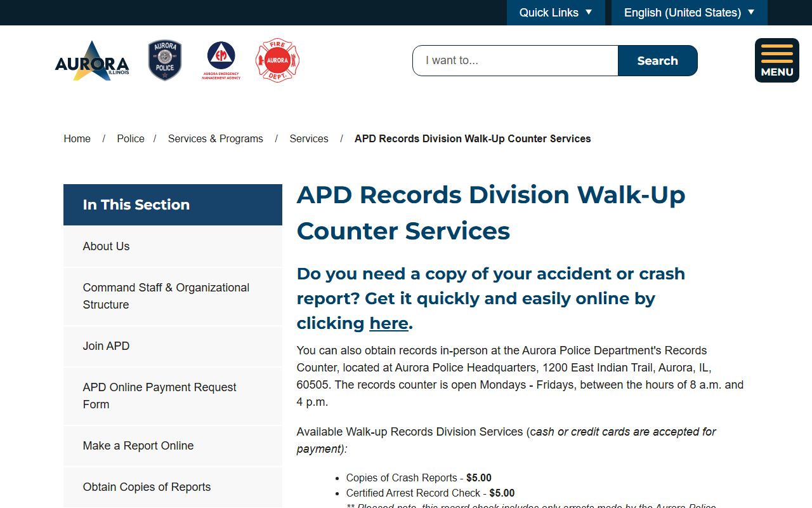Image resolution: width=812 pixels, height=508 pixels.
Task: Select Command Staff & Organizational Structure
Action: point(173,296)
